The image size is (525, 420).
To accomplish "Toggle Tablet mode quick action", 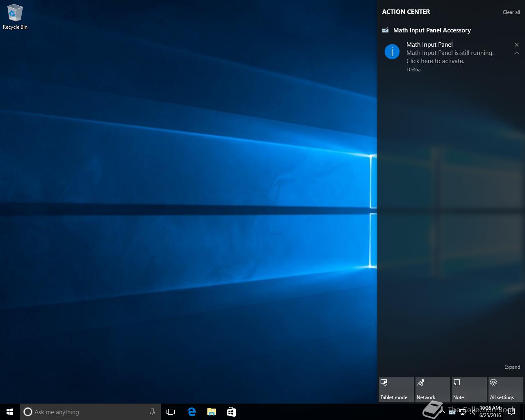I will (396, 390).
